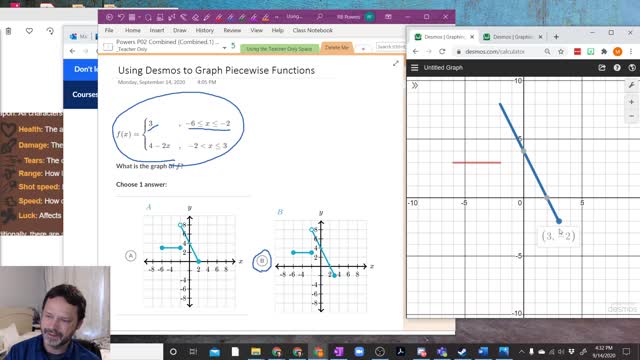Open Task View on the taskbar
640x360 pixels.
tap(193, 351)
